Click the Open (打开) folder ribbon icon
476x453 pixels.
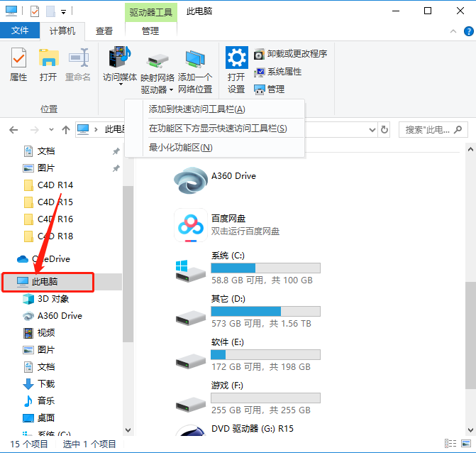click(48, 58)
